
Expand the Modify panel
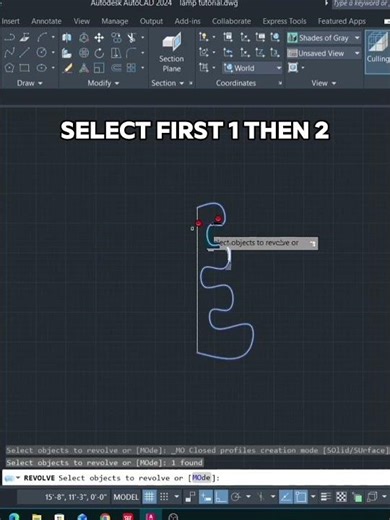click(103, 83)
